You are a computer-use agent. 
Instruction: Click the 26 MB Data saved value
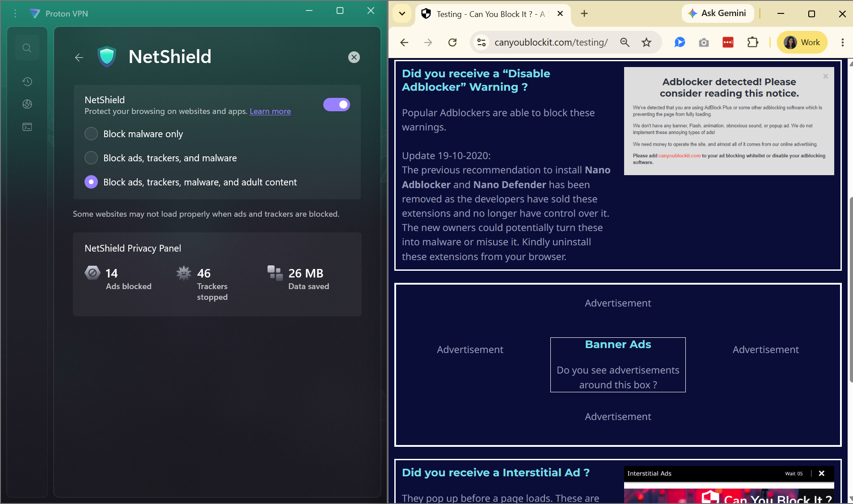306,273
